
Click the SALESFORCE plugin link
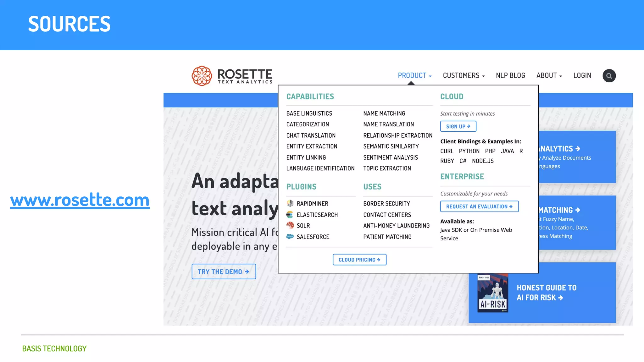click(313, 237)
